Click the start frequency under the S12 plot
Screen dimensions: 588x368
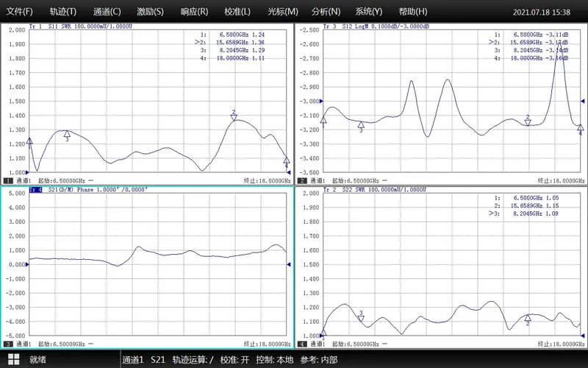[x=356, y=181]
